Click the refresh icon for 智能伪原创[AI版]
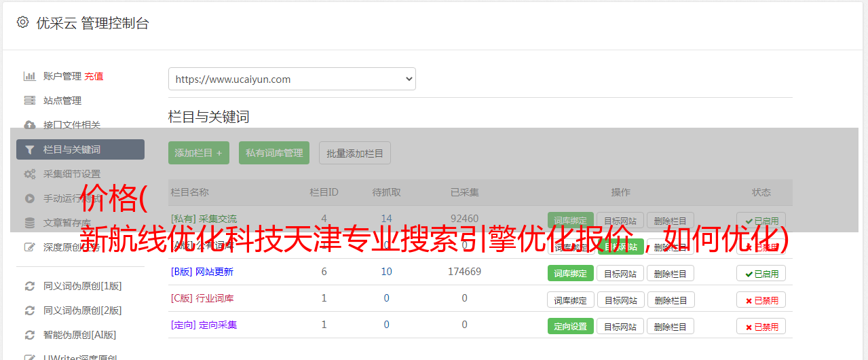This screenshot has height=360, width=868. click(30, 335)
